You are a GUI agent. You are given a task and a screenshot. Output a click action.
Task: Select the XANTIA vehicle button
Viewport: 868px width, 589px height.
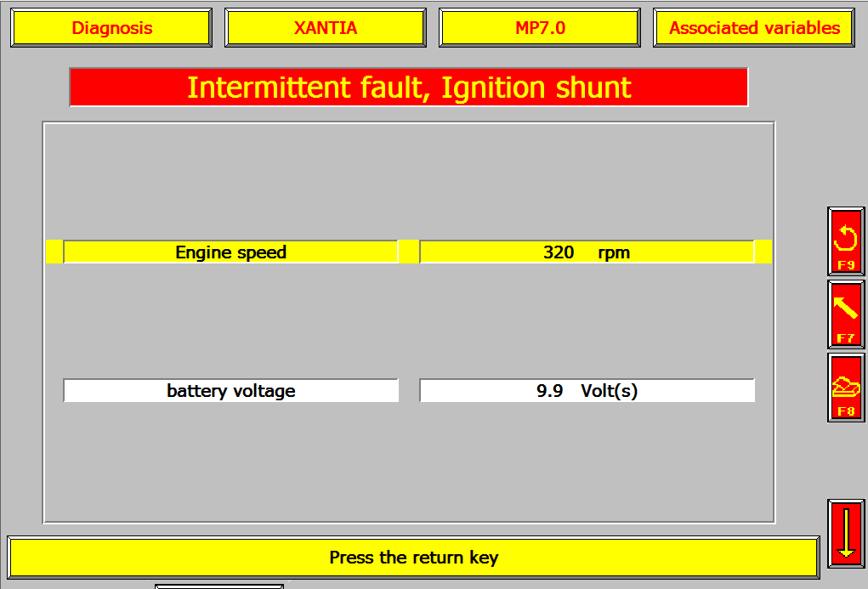click(326, 28)
